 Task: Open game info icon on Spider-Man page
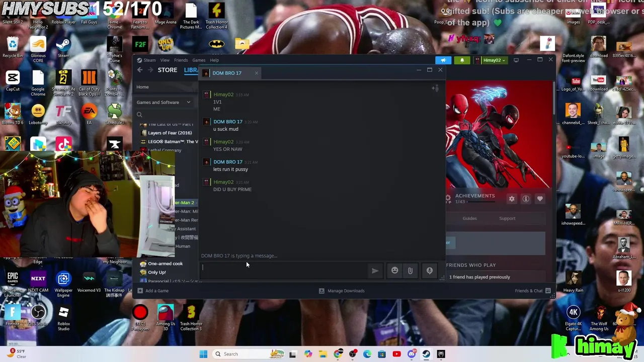pyautogui.click(x=526, y=199)
